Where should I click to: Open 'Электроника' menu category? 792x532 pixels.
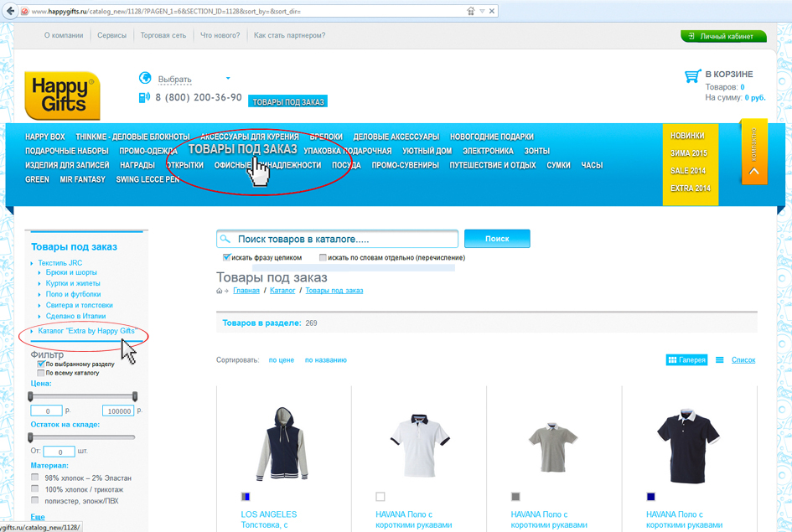(488, 151)
